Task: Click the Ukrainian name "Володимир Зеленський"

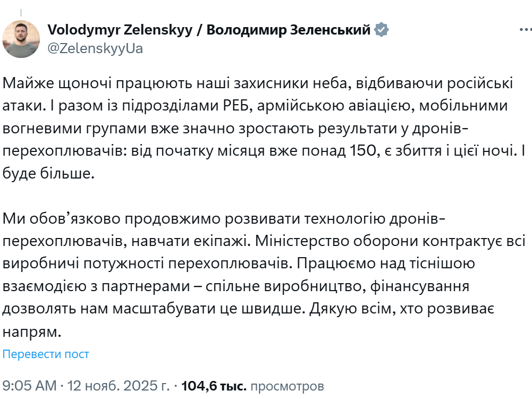Action: point(289,30)
